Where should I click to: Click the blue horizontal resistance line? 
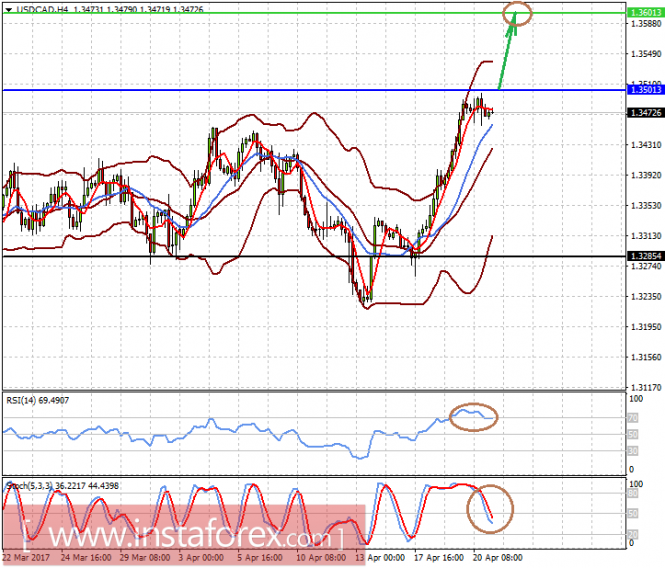coord(314,90)
